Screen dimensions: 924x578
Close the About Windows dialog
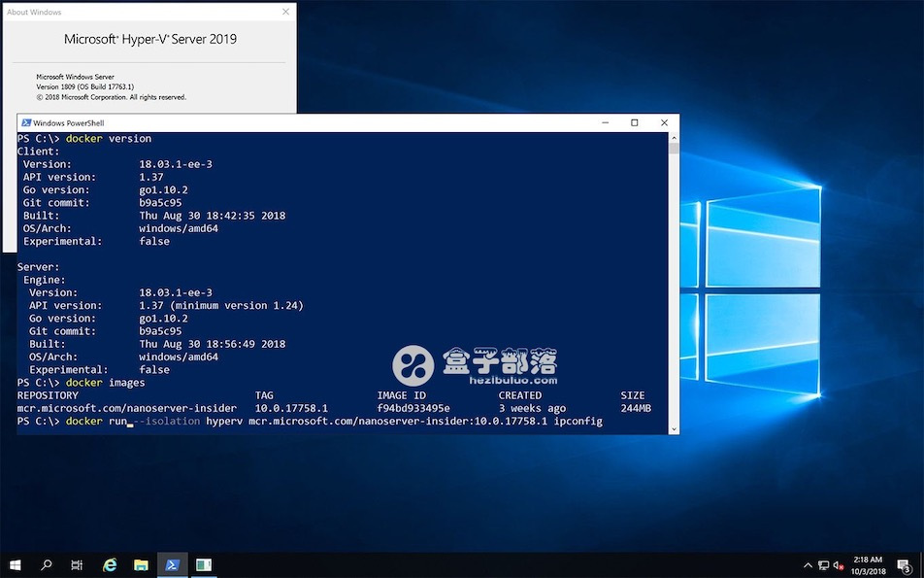[x=285, y=12]
